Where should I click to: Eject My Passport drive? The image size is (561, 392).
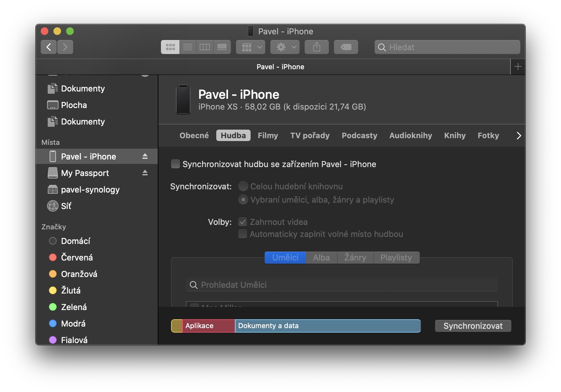tap(145, 173)
